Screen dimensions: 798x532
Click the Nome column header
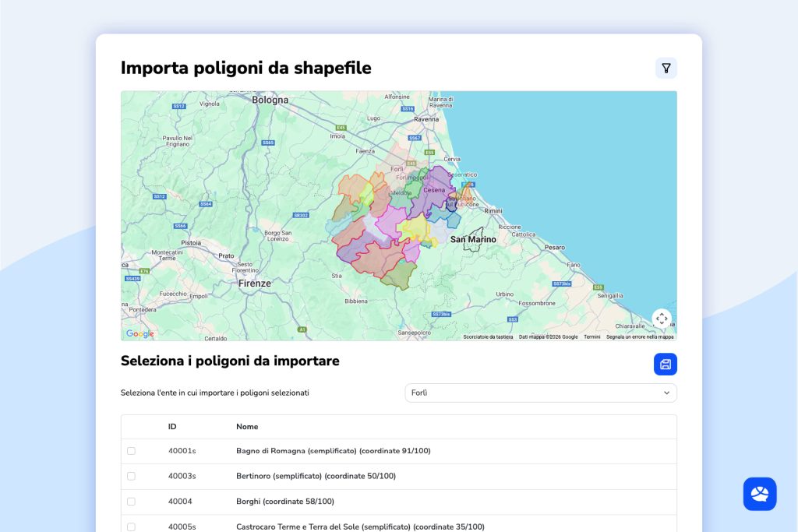pos(247,427)
